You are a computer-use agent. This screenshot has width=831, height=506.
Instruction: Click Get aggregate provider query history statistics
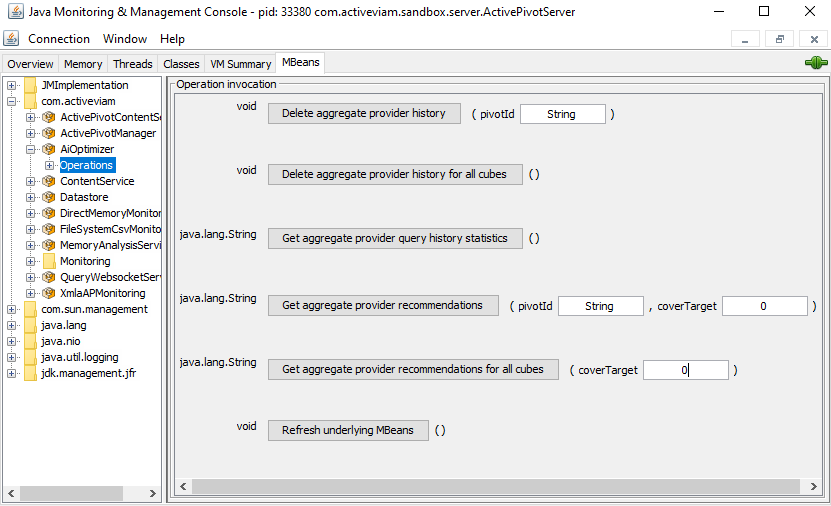pyautogui.click(x=395, y=238)
